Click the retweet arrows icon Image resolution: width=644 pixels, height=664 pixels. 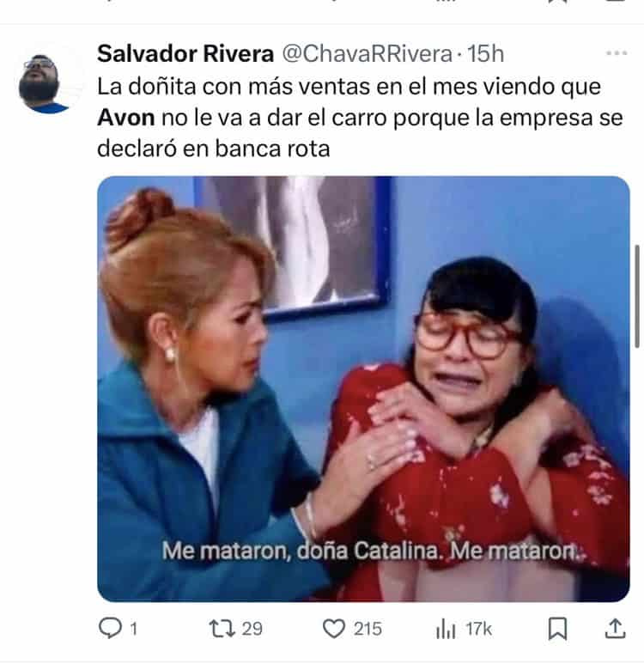point(222,629)
